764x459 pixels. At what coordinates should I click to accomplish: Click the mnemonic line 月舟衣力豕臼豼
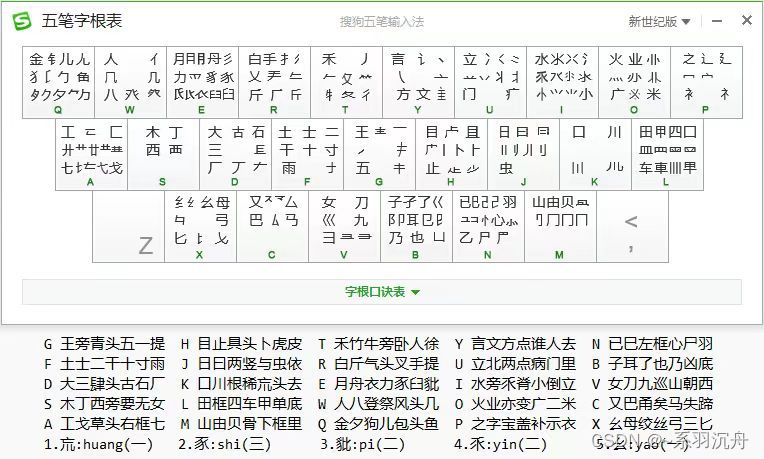point(386,384)
